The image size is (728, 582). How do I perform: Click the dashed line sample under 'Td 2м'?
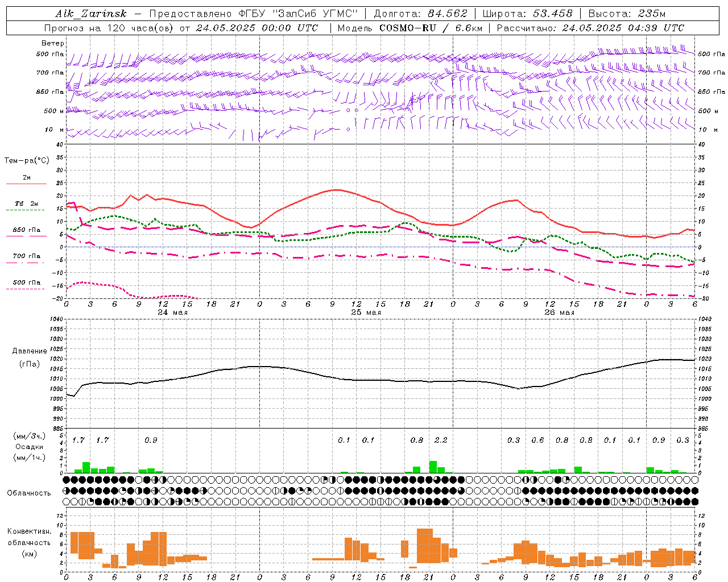[x=25, y=210]
